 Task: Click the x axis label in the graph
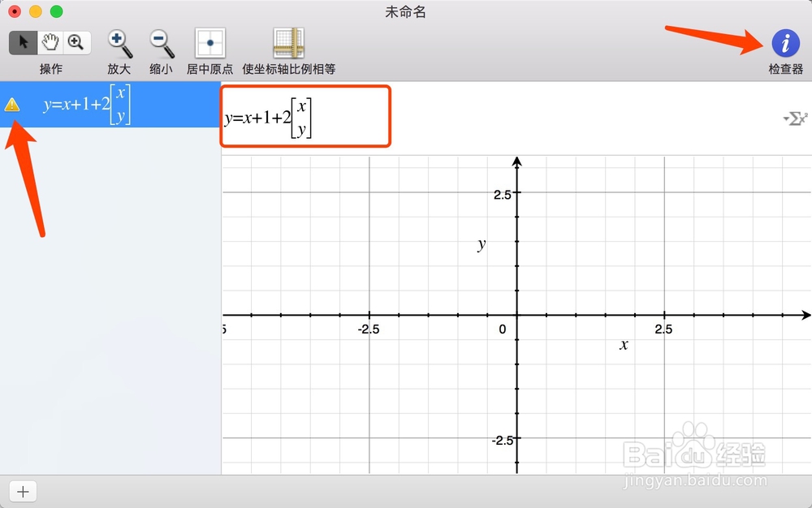(x=623, y=345)
